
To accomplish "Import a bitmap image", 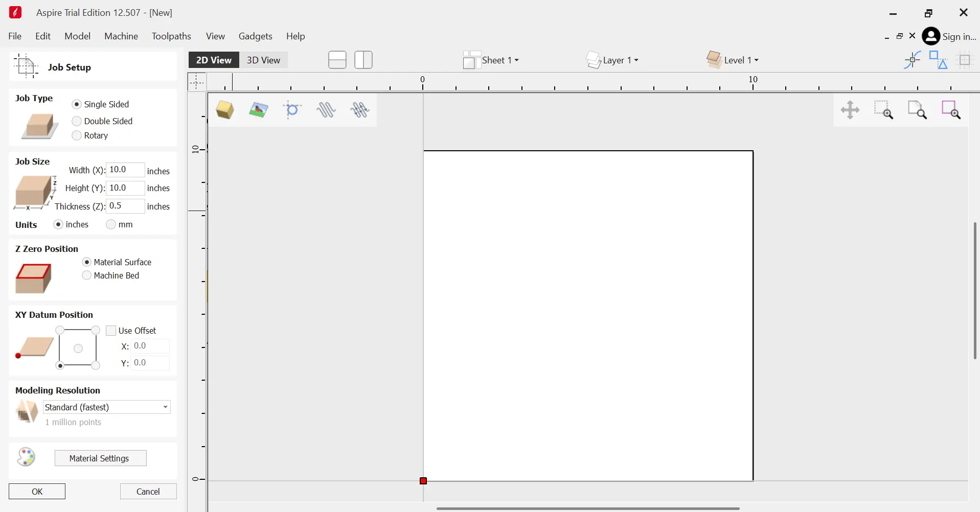I will click(x=259, y=110).
